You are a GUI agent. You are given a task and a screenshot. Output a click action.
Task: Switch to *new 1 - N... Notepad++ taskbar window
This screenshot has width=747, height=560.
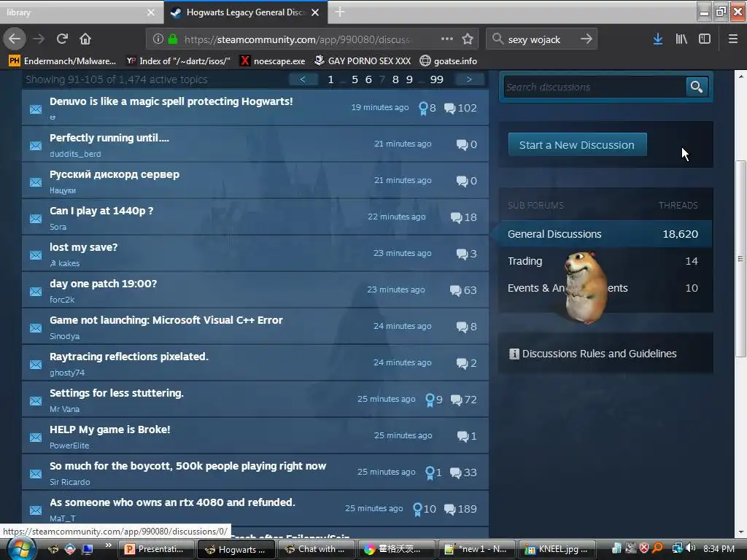(476, 549)
